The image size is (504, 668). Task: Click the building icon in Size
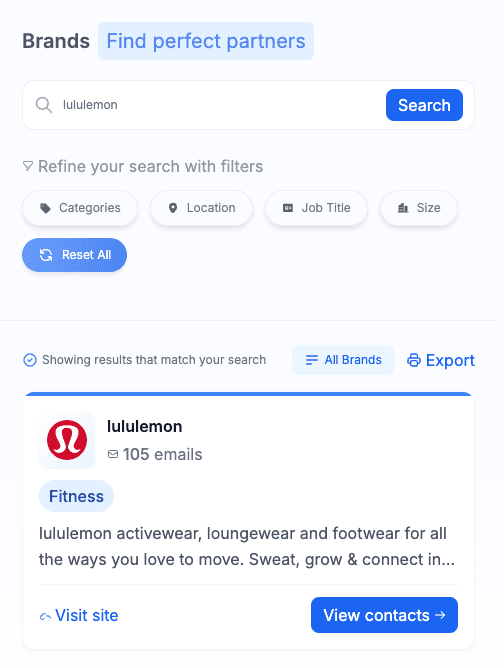[403, 208]
